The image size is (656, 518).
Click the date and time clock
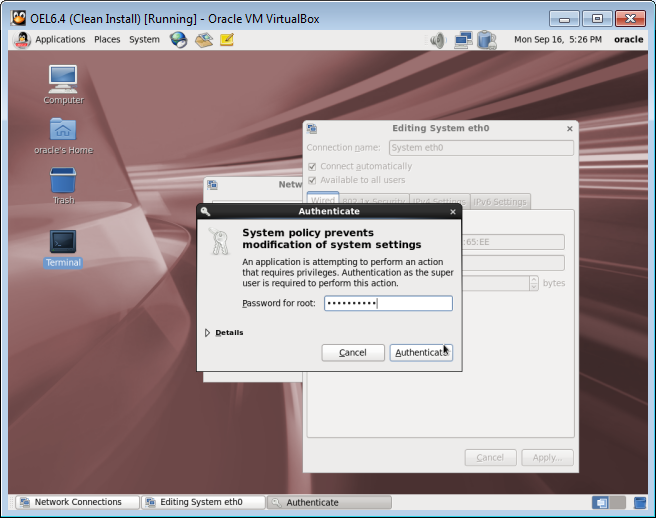[x=558, y=40]
